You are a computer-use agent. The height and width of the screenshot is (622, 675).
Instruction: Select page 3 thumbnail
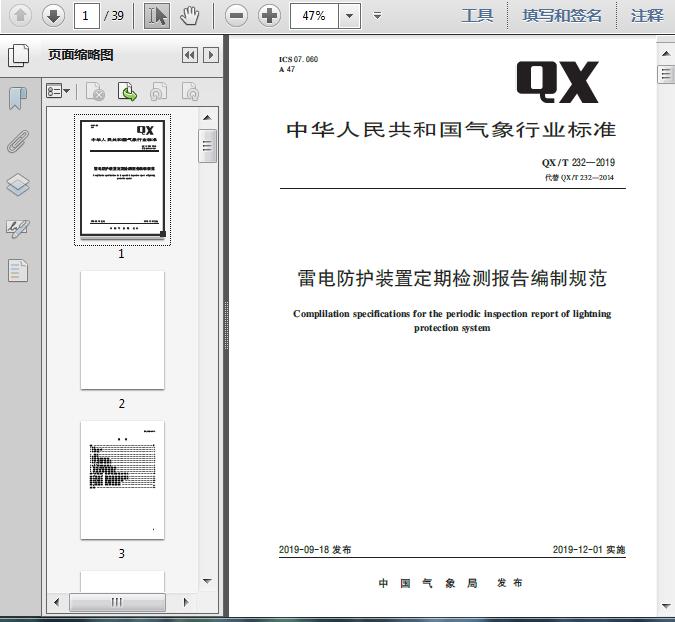122,480
